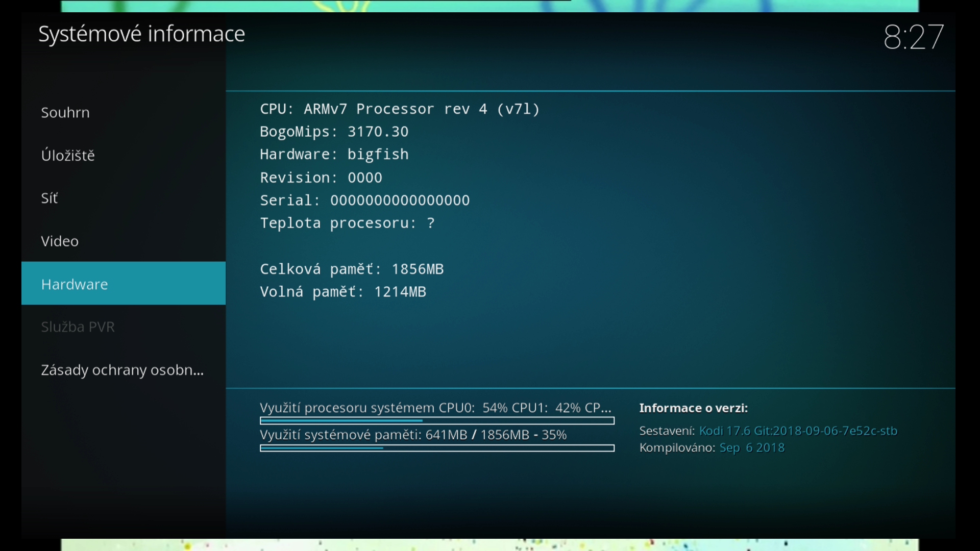Click the CPU usage progress bar
The width and height of the screenshot is (980, 551).
pos(437,421)
